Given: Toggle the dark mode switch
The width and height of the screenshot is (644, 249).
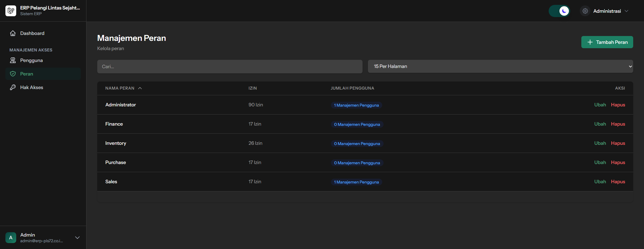Looking at the screenshot, I should (x=559, y=11).
